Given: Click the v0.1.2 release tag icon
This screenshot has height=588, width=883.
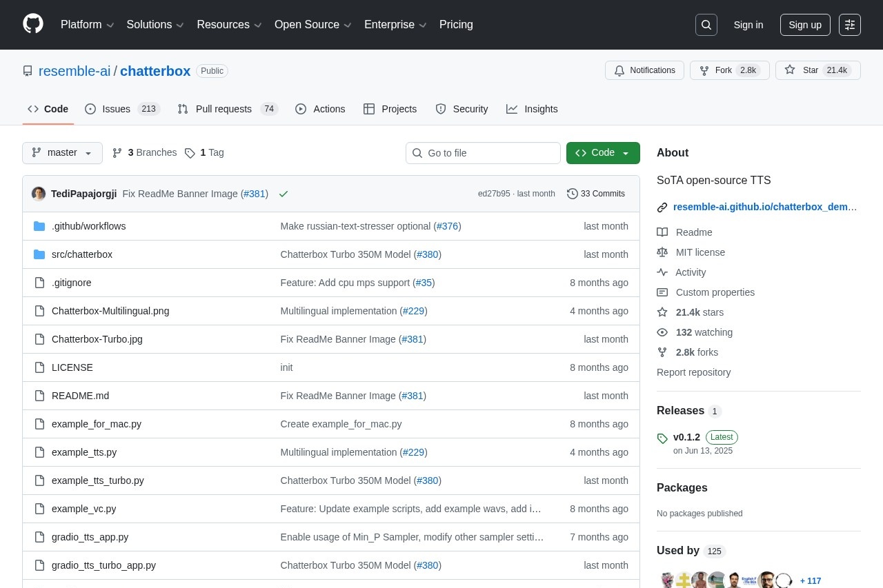Looking at the screenshot, I should [662, 438].
